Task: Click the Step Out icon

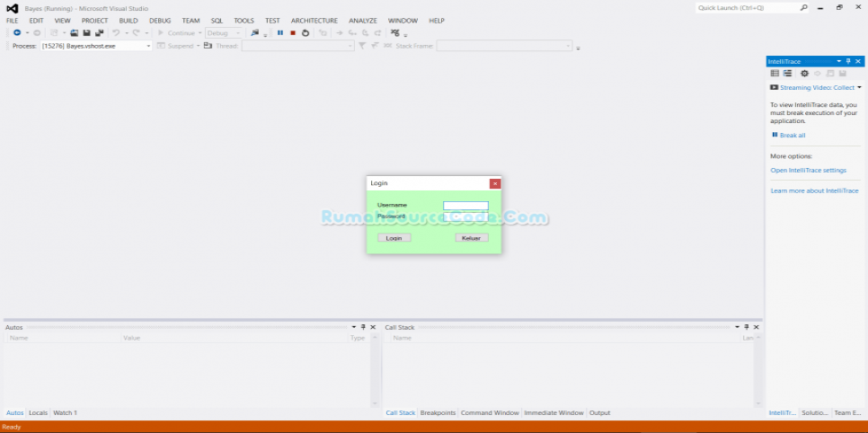Action: (377, 32)
